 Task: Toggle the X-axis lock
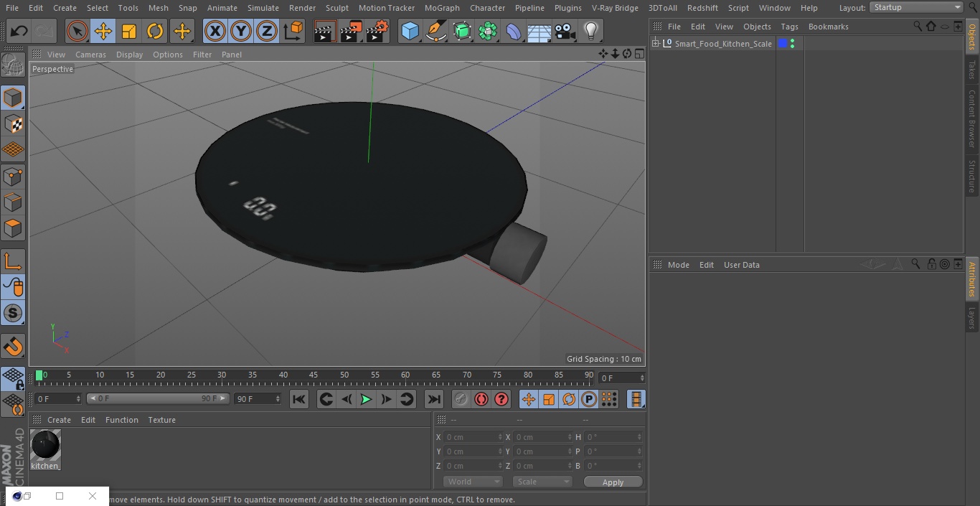[215, 32]
